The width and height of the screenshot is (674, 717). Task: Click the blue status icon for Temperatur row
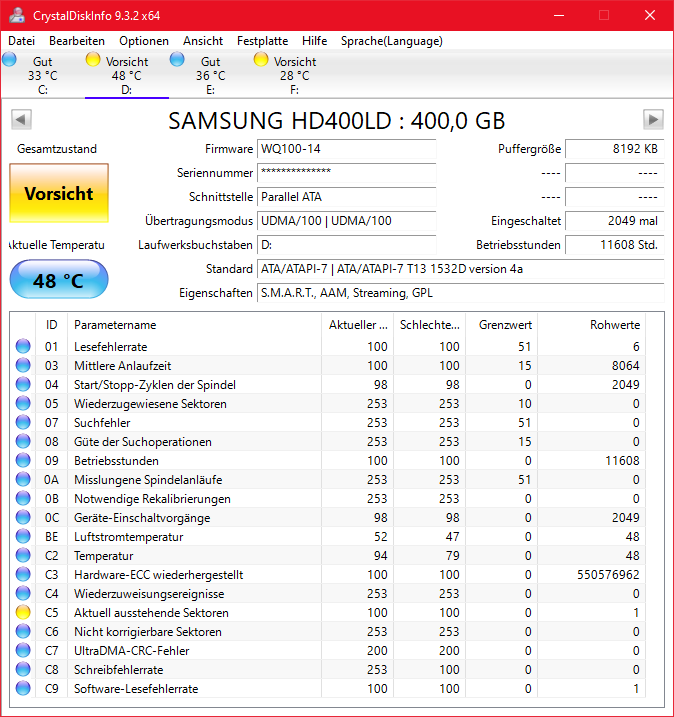(x=23, y=556)
